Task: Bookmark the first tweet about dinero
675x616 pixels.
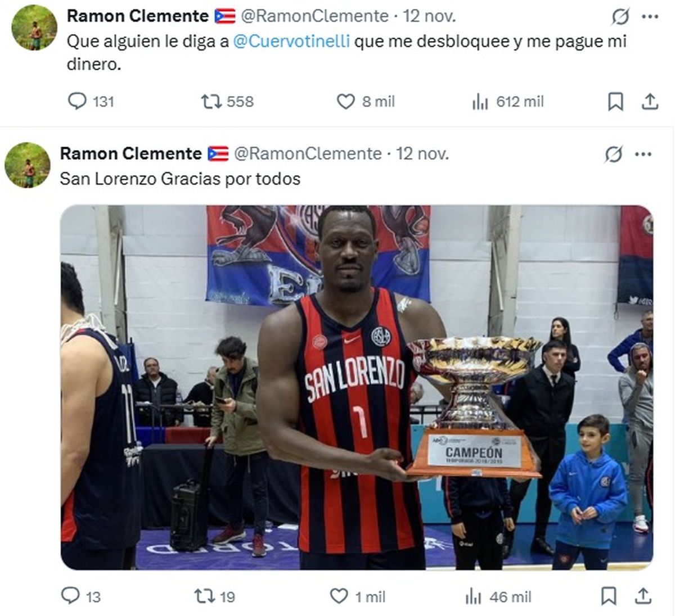Action: tap(615, 102)
